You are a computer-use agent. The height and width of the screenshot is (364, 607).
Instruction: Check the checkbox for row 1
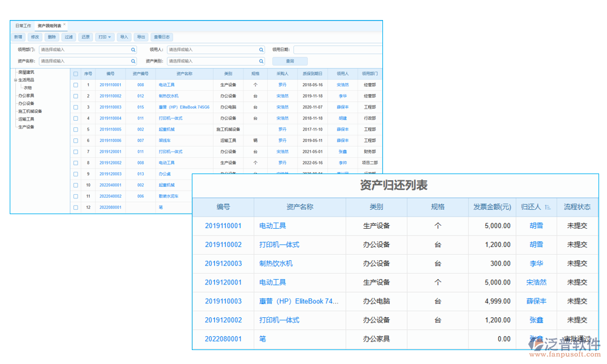tap(76, 85)
